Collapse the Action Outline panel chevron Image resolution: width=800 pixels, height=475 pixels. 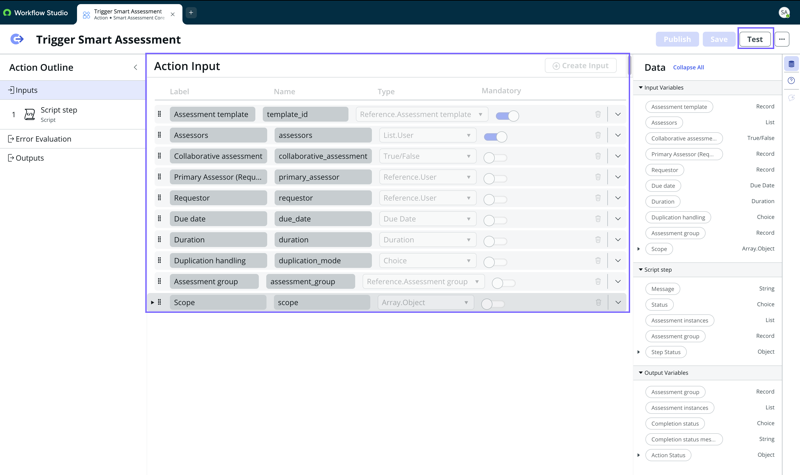point(135,67)
